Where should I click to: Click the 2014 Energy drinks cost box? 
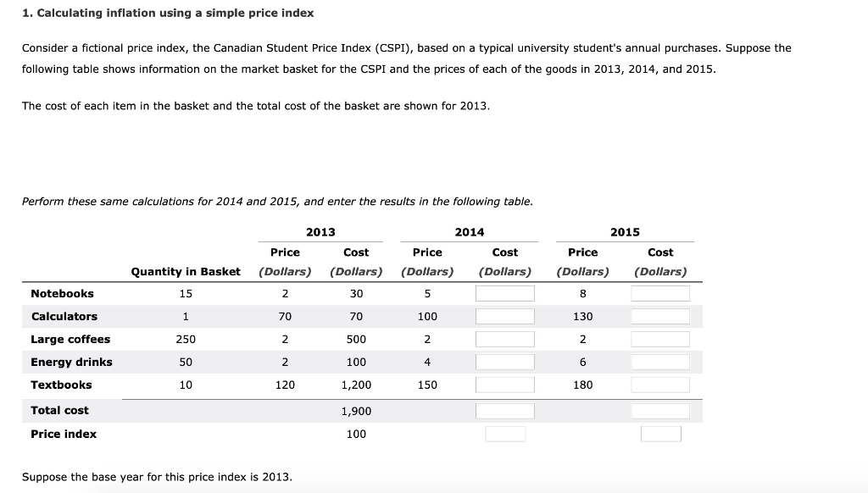[x=505, y=361]
